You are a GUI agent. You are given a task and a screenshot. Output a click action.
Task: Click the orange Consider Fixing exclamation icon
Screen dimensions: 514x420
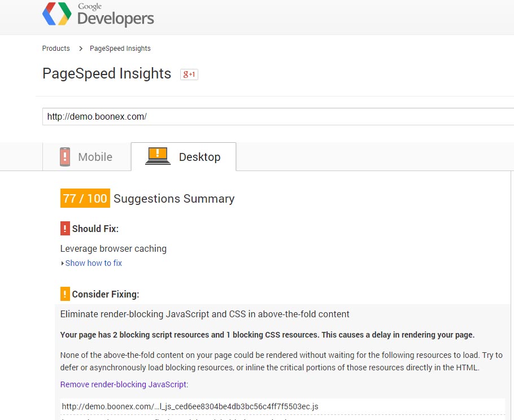[65, 294]
